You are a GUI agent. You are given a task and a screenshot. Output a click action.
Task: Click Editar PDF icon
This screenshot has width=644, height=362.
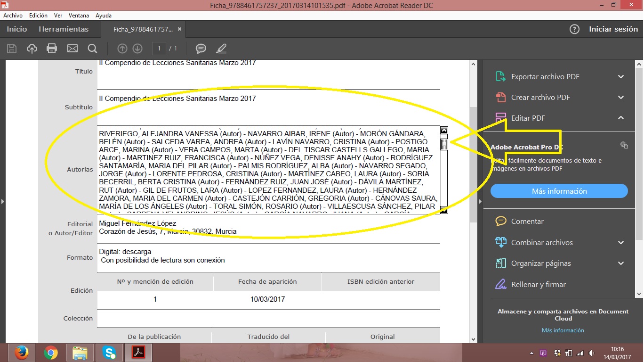500,118
